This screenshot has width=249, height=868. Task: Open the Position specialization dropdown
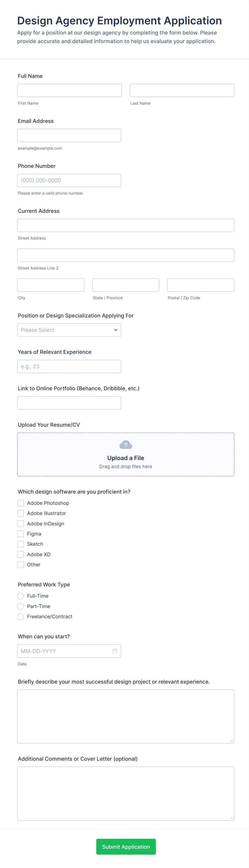tap(69, 330)
